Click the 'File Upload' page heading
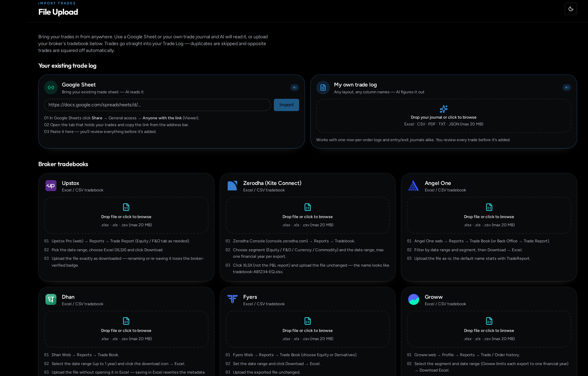The width and height of the screenshot is (588, 376). tap(58, 12)
